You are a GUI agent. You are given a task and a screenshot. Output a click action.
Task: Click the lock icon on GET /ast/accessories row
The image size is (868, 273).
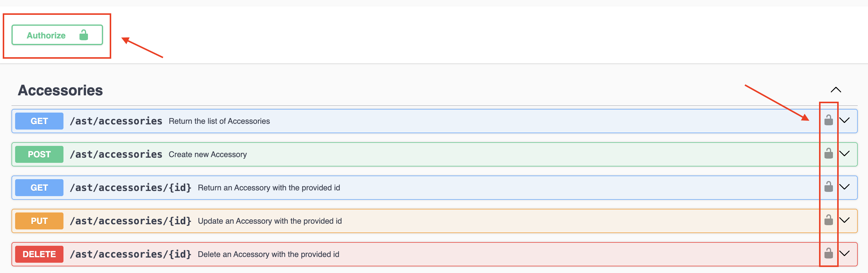tap(828, 120)
